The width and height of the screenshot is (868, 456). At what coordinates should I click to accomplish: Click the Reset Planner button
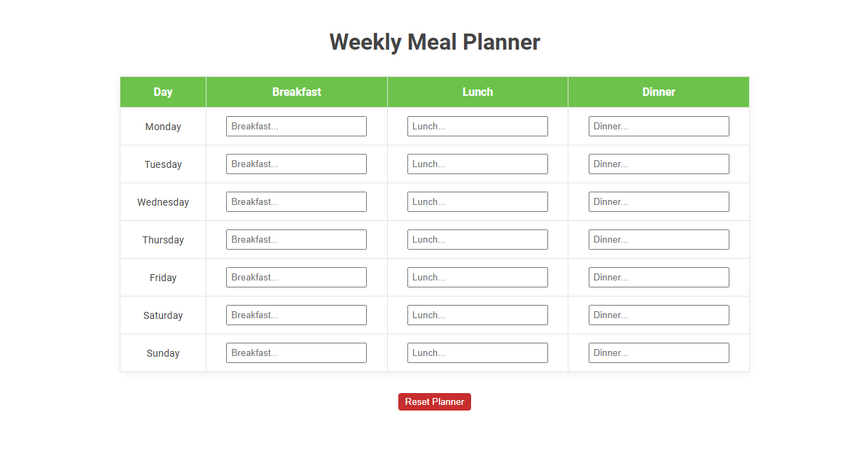coord(434,401)
